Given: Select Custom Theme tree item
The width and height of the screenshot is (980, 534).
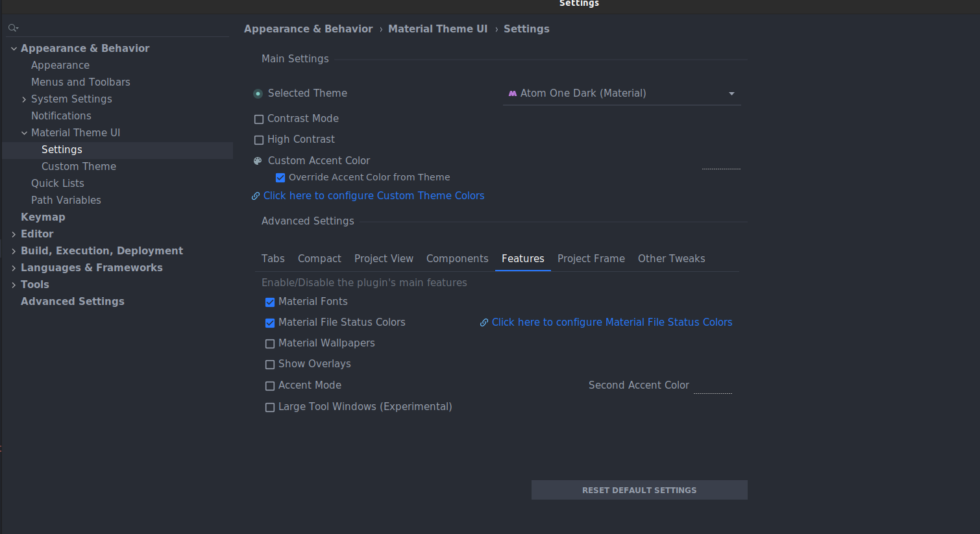Looking at the screenshot, I should [x=79, y=166].
